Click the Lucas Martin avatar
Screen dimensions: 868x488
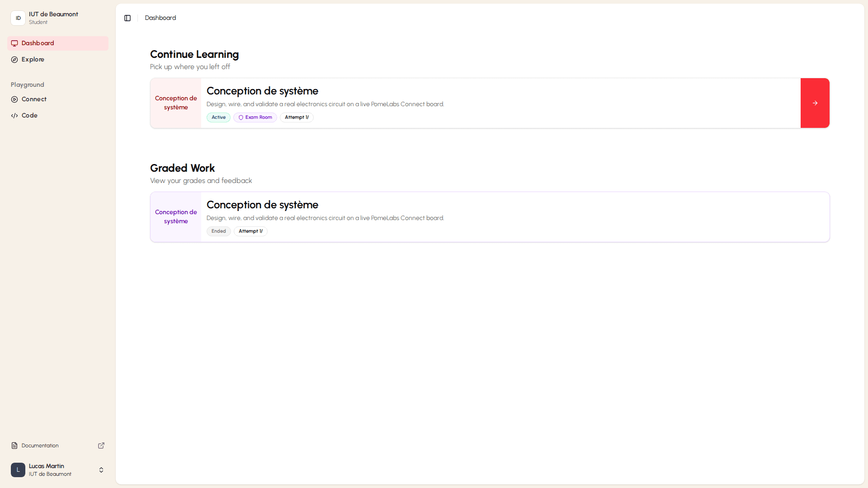point(18,470)
